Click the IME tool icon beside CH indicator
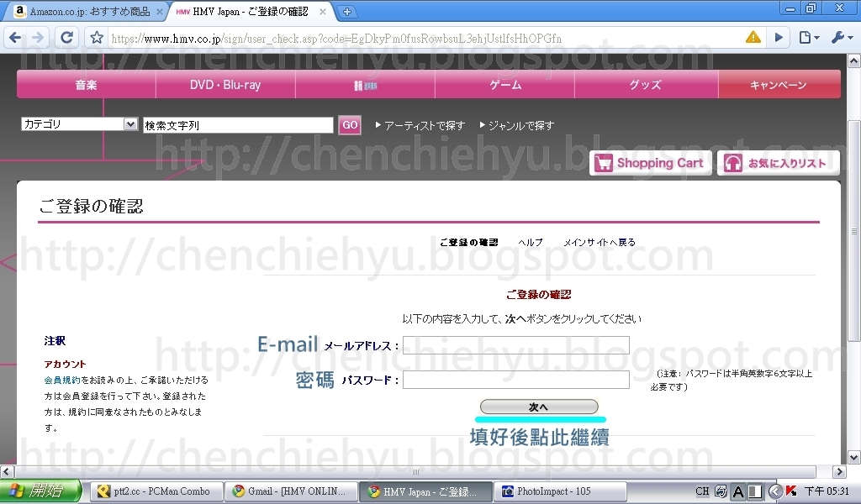The image size is (861, 504). [721, 491]
